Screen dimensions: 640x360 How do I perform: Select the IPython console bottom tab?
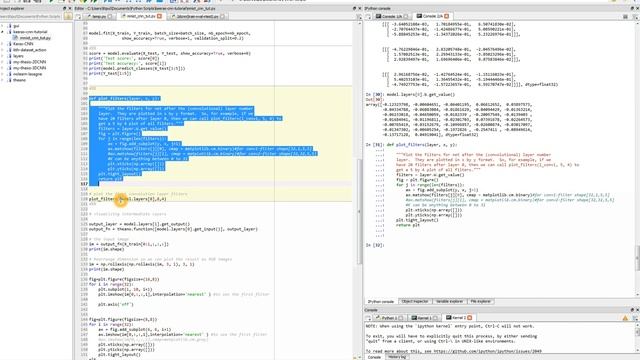[381, 301]
